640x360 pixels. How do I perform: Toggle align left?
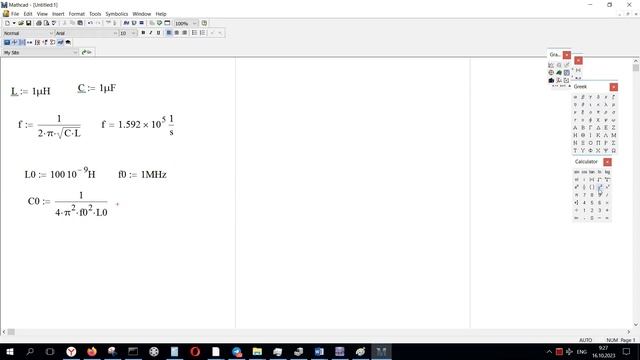pyautogui.click(x=169, y=33)
